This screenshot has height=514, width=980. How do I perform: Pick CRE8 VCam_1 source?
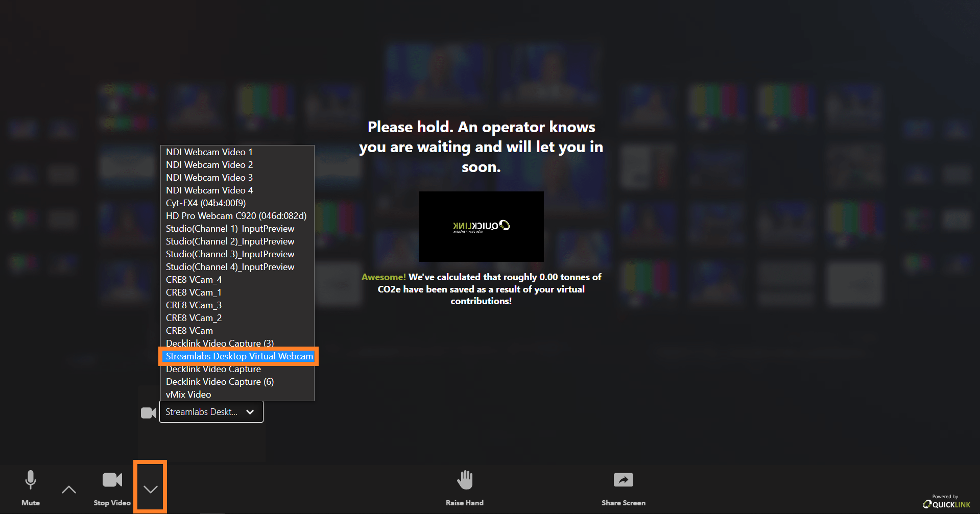[x=237, y=292]
